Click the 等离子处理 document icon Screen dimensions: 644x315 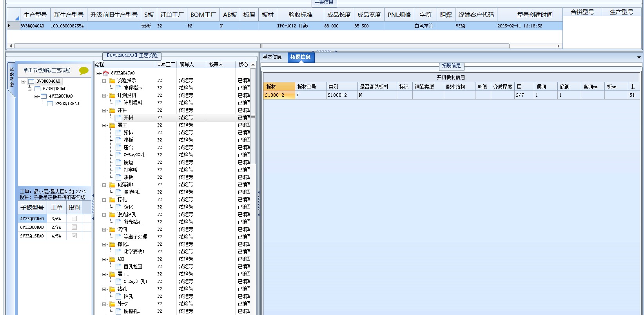click(x=118, y=237)
